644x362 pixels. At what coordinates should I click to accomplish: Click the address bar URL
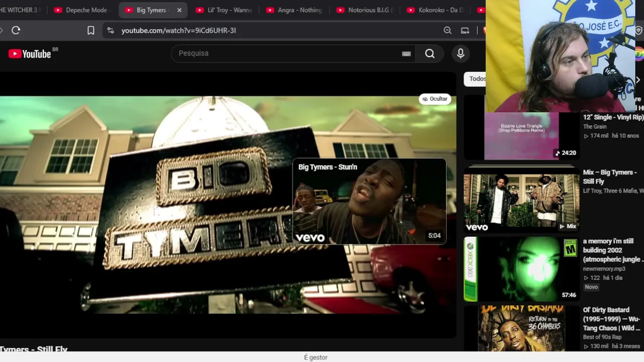tap(179, 30)
